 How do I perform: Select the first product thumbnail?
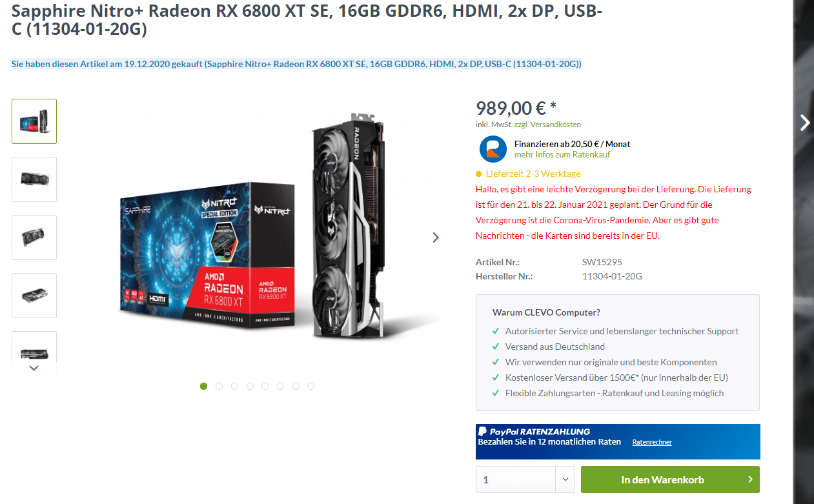tap(34, 121)
